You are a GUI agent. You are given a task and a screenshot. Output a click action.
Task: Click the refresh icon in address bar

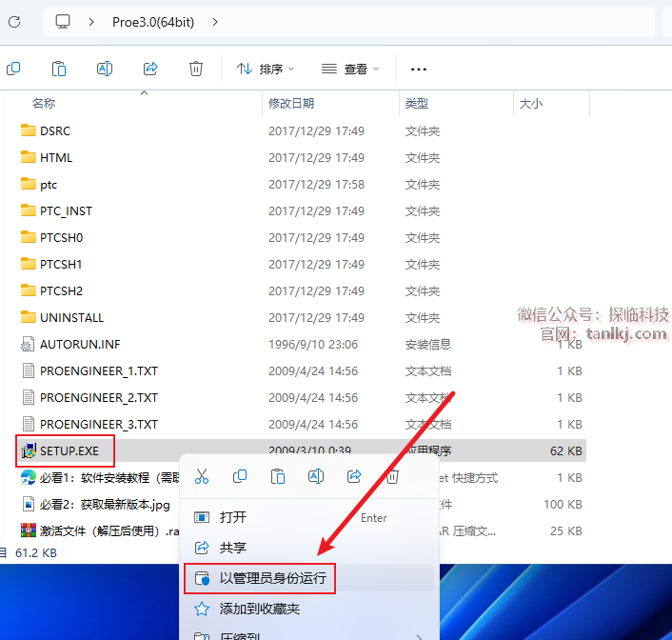(x=14, y=22)
